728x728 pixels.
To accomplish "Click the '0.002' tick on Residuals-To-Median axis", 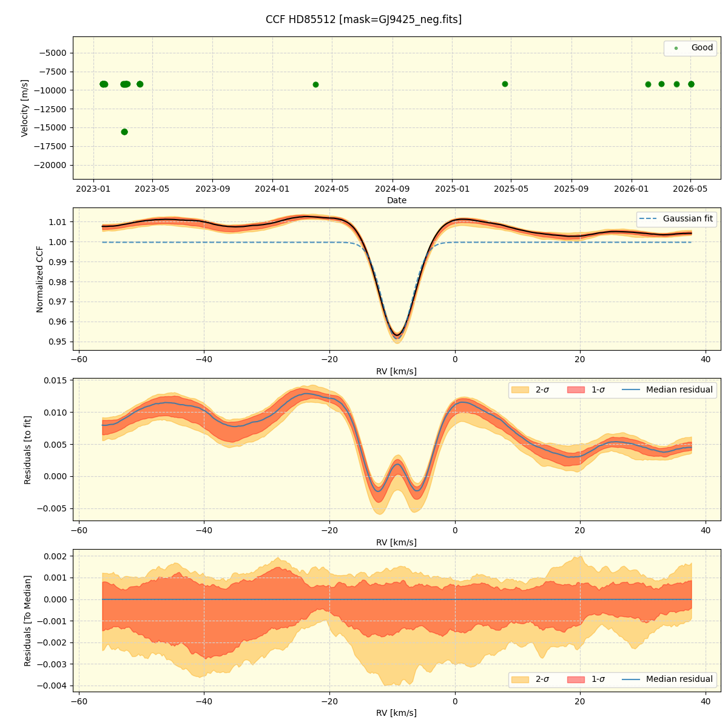I will click(x=56, y=556).
